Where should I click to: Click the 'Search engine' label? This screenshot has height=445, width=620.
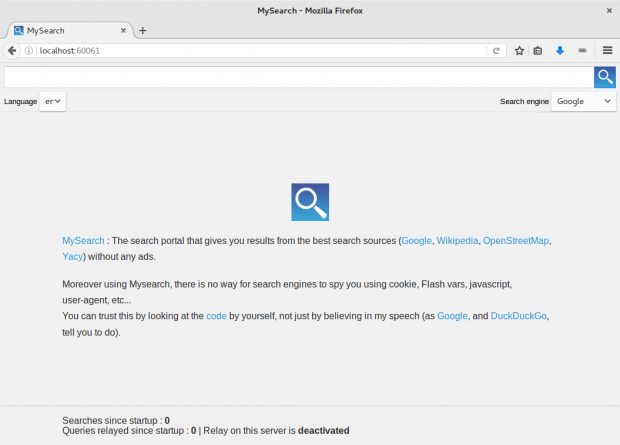(x=524, y=101)
